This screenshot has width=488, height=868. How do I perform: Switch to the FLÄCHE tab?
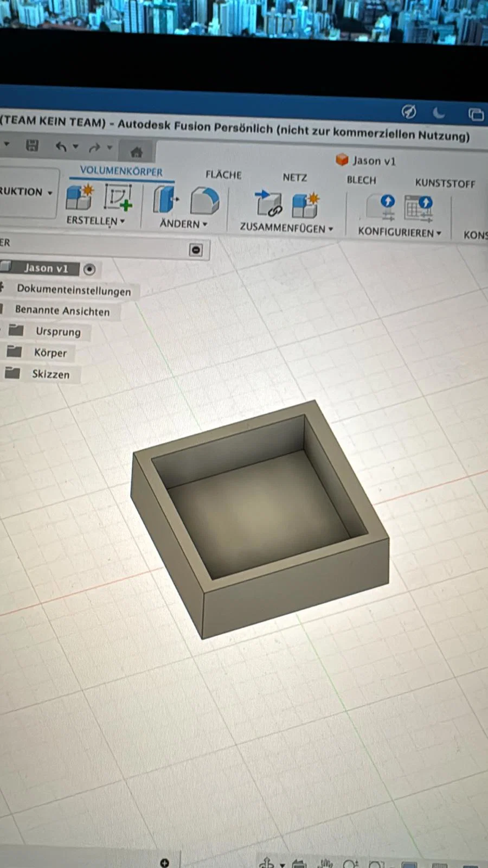pyautogui.click(x=223, y=175)
